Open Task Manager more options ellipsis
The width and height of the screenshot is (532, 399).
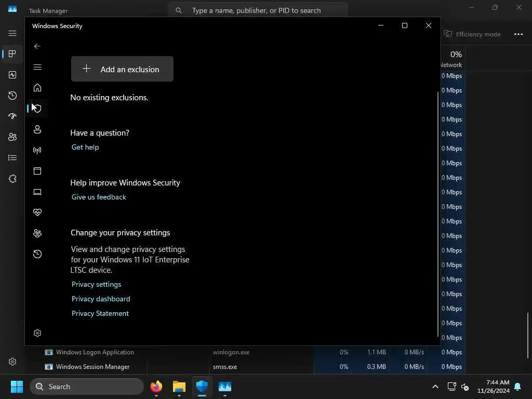(x=518, y=34)
